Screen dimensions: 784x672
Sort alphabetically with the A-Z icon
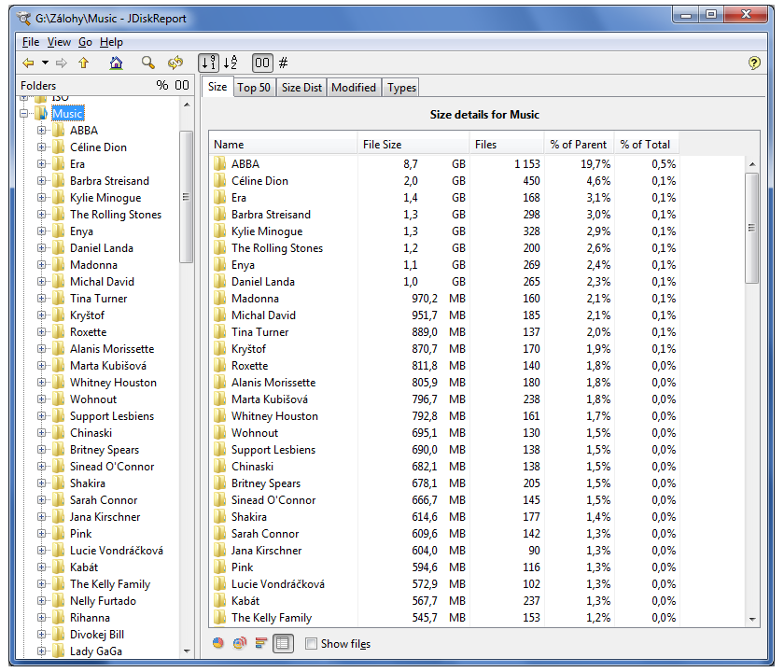231,63
